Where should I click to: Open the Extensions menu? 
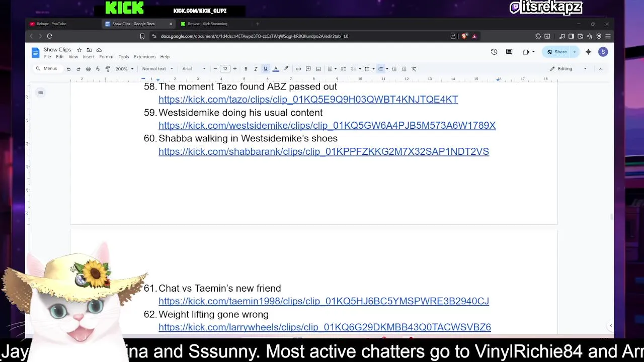(x=144, y=57)
